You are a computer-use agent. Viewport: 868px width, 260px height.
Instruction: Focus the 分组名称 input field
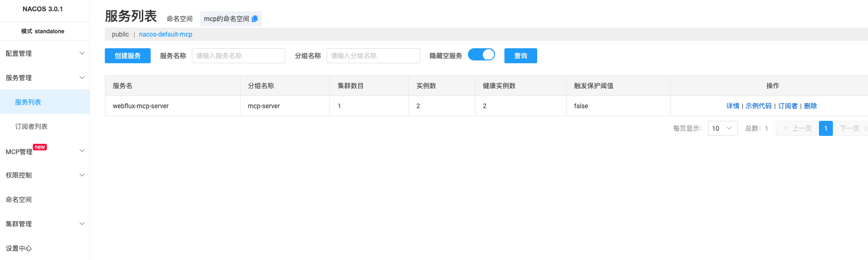tap(373, 56)
